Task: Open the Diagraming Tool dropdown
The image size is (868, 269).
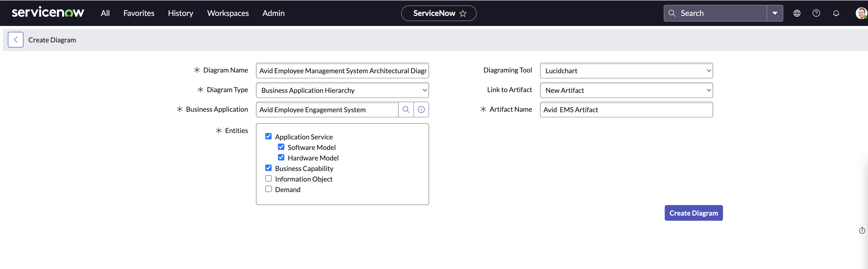Action: 627,71
